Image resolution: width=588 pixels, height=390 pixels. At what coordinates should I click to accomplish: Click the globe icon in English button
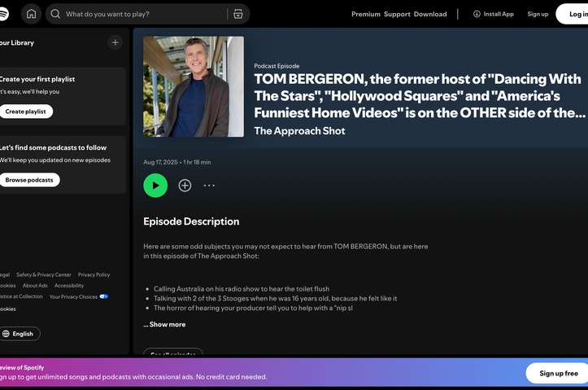coord(6,334)
